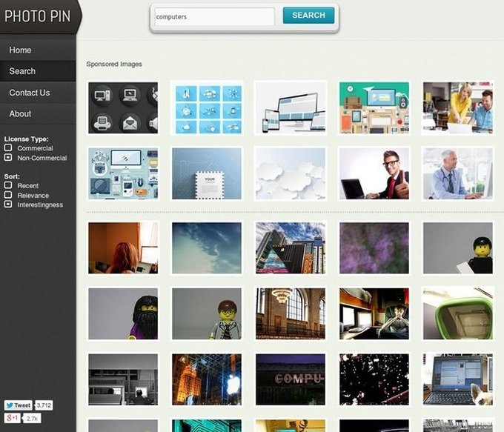Select the COMPU neon sign photo
Screen dimensions: 504x432
[291, 379]
